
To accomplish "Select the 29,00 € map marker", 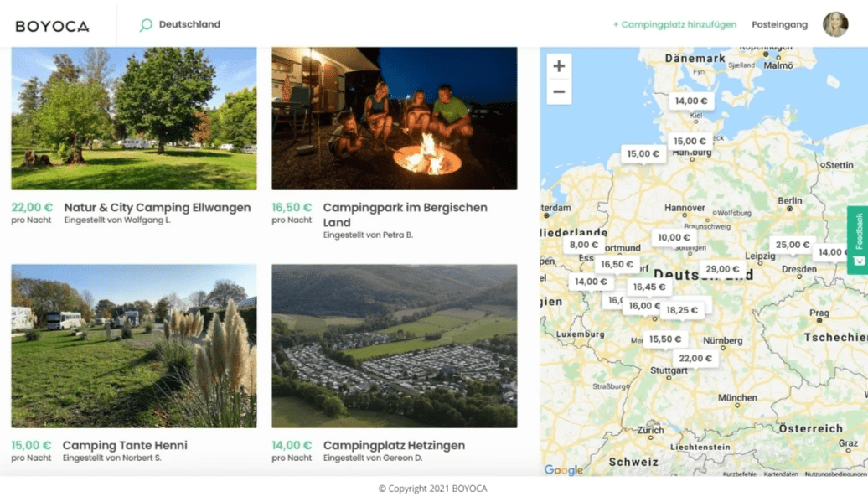I will pyautogui.click(x=722, y=269).
